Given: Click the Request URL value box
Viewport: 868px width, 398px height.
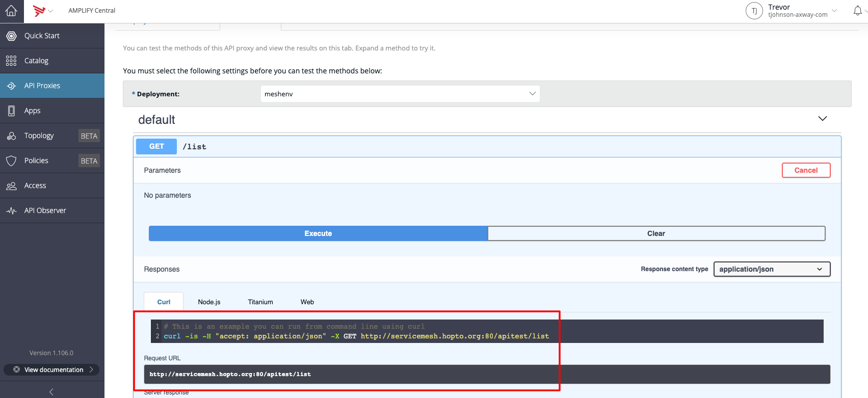Looking at the screenshot, I should click(x=487, y=374).
